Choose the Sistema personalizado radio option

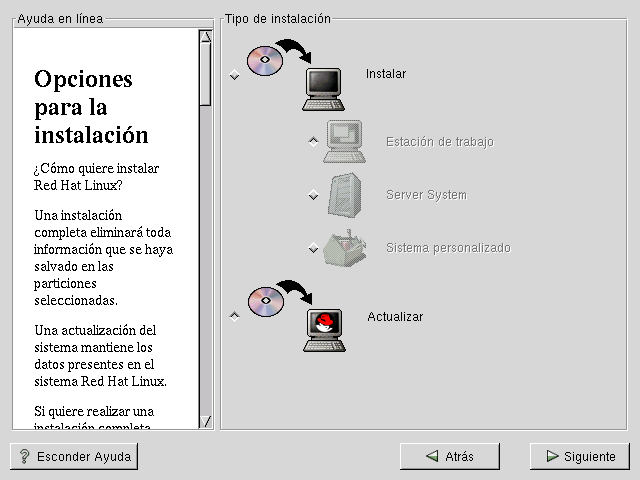tap(313, 248)
